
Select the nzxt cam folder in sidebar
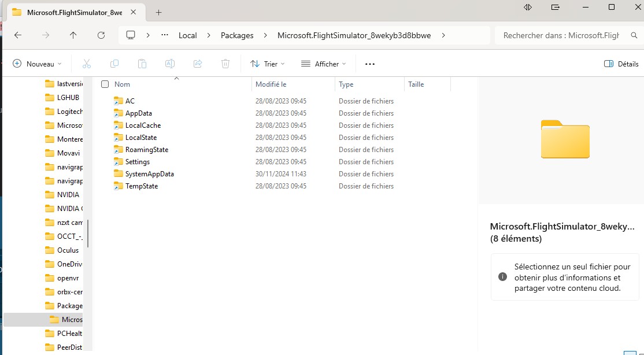coord(64,222)
